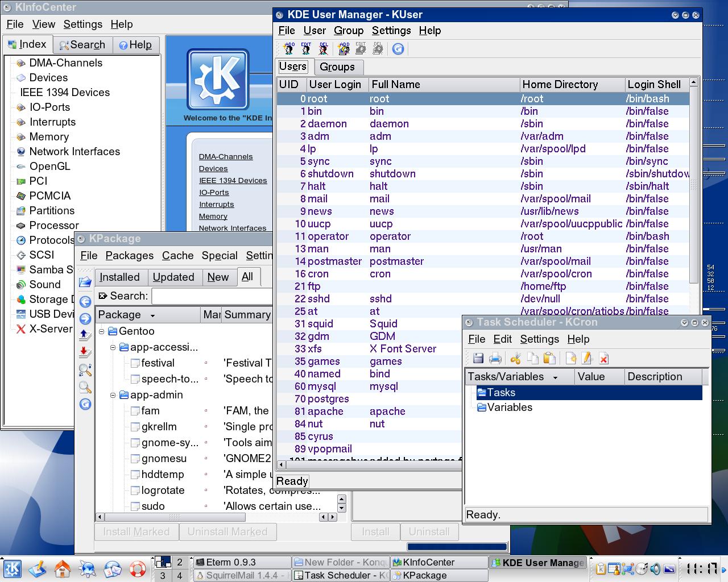Image resolution: width=728 pixels, height=582 pixels.
Task: Click the volume speaker icon in system tray
Action: (655, 568)
